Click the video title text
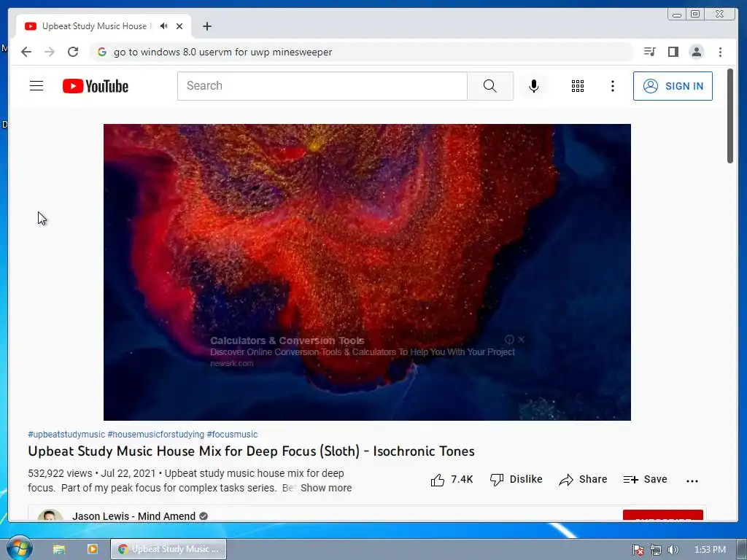This screenshot has height=560, width=747. (251, 451)
